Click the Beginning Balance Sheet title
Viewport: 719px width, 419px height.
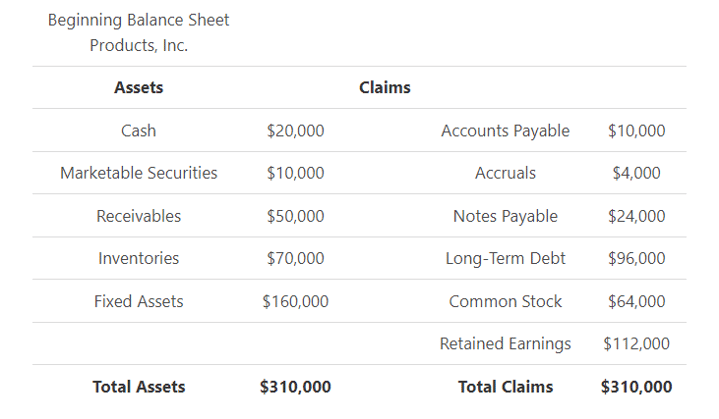(x=138, y=20)
